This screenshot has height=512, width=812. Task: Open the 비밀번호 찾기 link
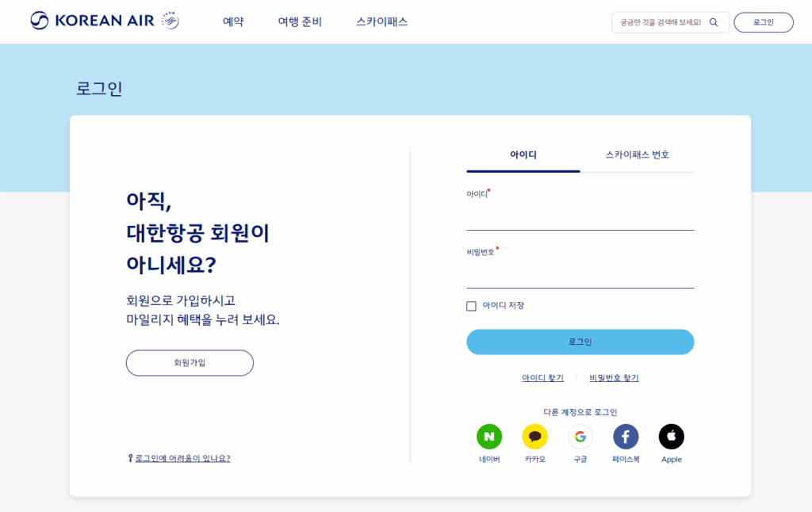tap(614, 378)
